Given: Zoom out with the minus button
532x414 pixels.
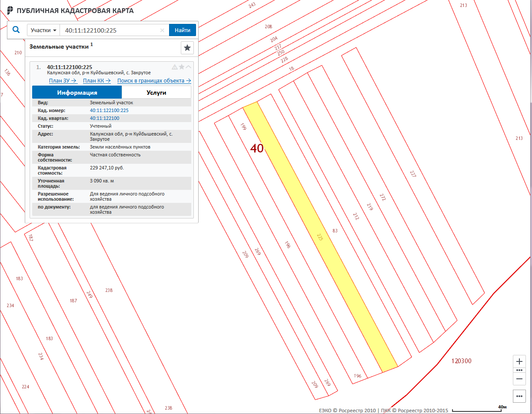Looking at the screenshot, I should tap(519, 379).
